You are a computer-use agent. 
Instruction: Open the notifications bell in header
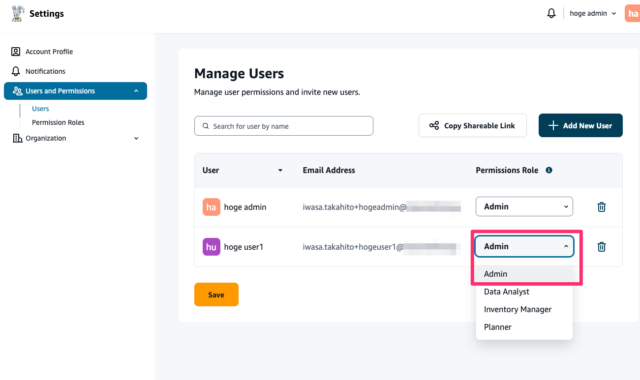pos(551,13)
